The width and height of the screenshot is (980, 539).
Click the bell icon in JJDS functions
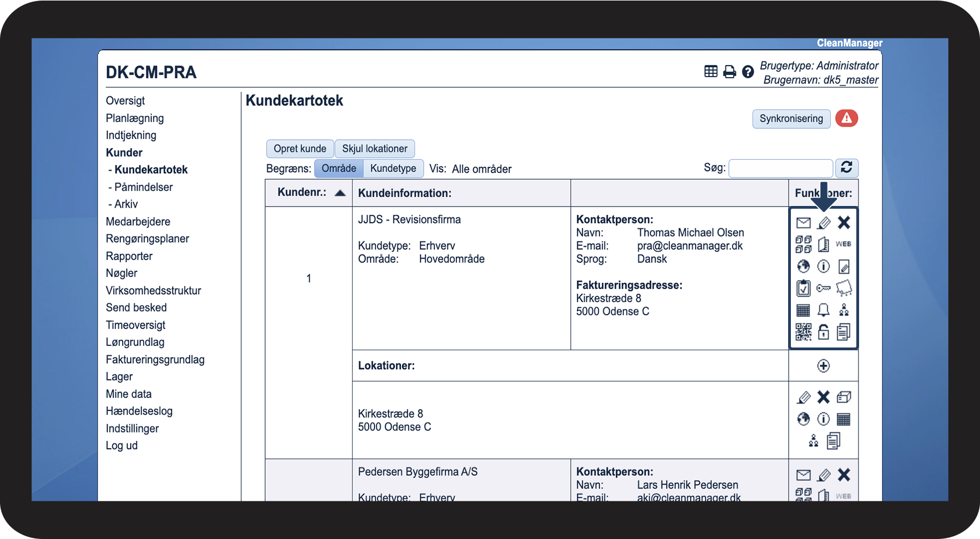824,310
